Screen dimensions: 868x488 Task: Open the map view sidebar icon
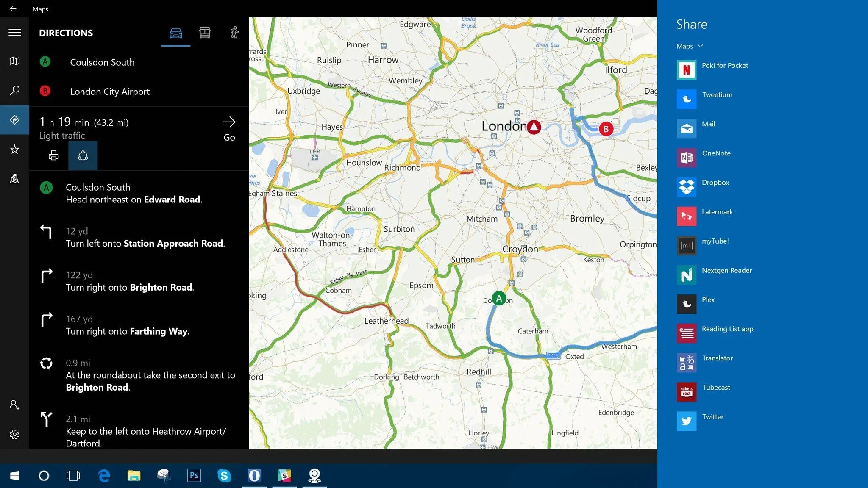(x=14, y=61)
